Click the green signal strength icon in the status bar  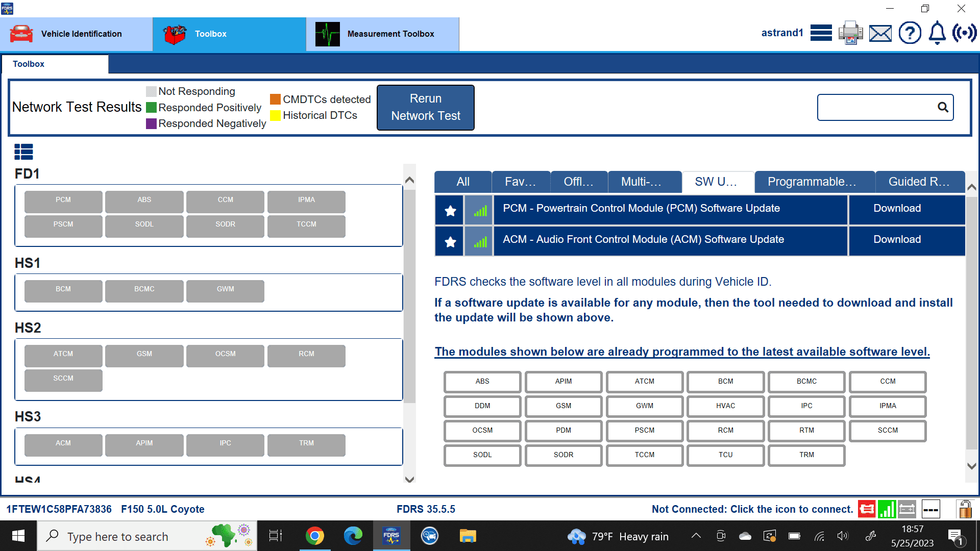click(887, 509)
